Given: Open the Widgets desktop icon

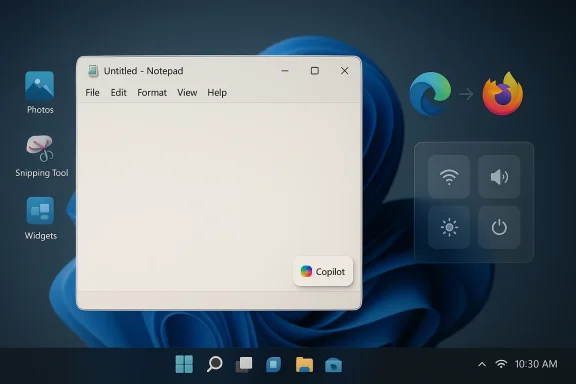Looking at the screenshot, I should coord(40,219).
